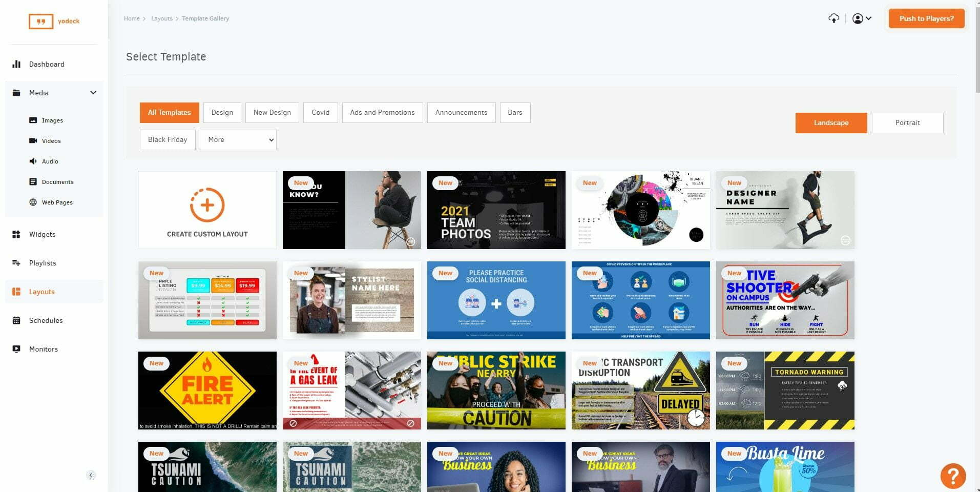Go to Home breadcrumb
Screen dimensions: 980x492
pyautogui.click(x=132, y=18)
